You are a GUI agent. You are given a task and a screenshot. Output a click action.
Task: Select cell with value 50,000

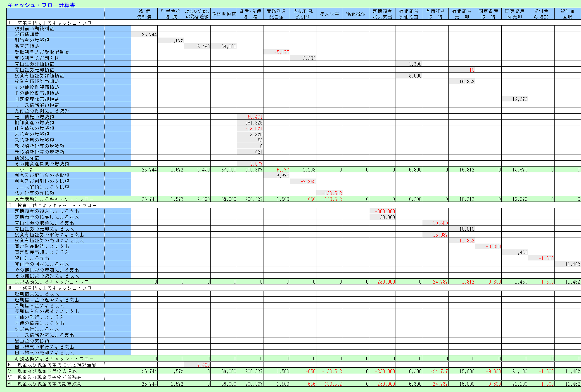pos(382,217)
